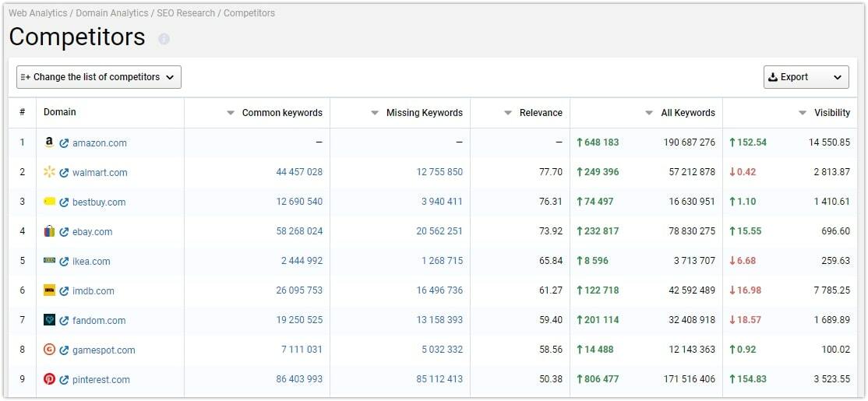Select relevance value 58.56

click(x=551, y=350)
